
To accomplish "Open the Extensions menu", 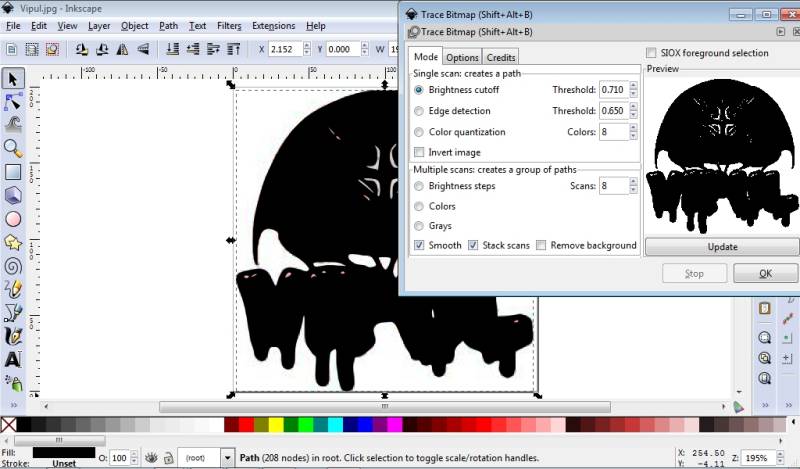I will pyautogui.click(x=273, y=26).
